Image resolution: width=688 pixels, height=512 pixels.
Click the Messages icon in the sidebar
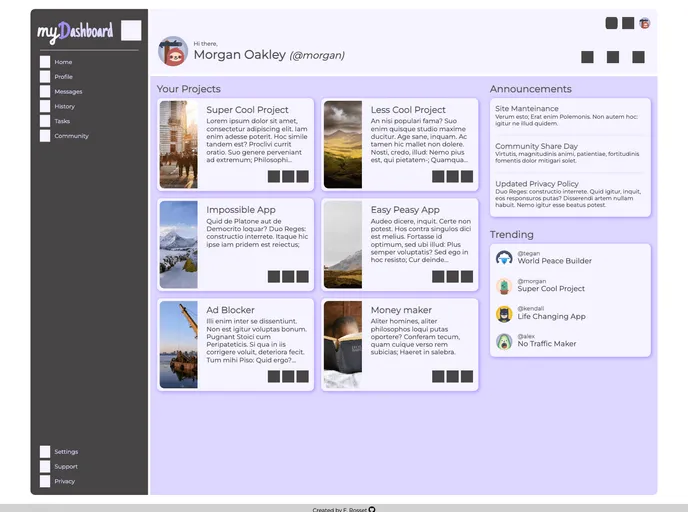tap(45, 92)
